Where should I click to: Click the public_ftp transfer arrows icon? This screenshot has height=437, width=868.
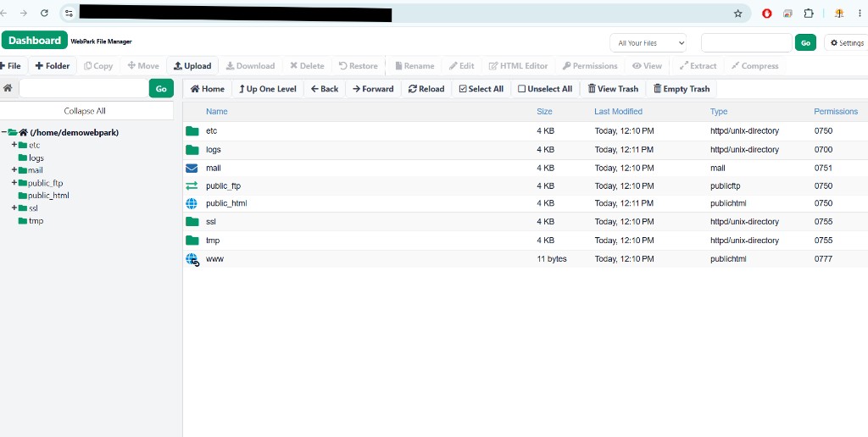point(192,185)
